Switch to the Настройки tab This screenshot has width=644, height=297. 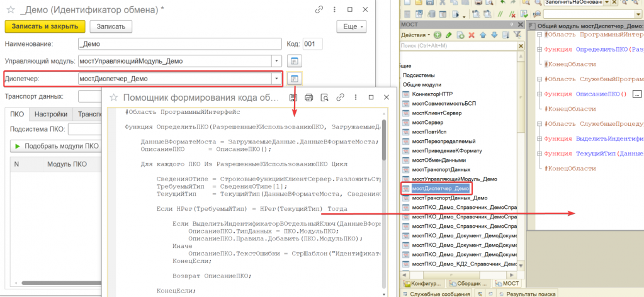point(51,114)
